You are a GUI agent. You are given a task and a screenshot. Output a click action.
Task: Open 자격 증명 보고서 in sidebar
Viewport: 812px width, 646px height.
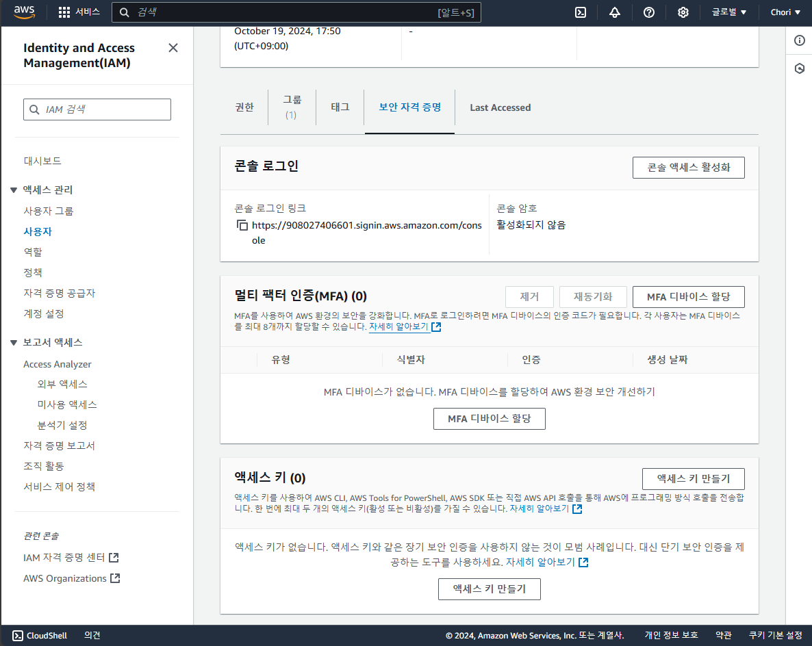60,445
